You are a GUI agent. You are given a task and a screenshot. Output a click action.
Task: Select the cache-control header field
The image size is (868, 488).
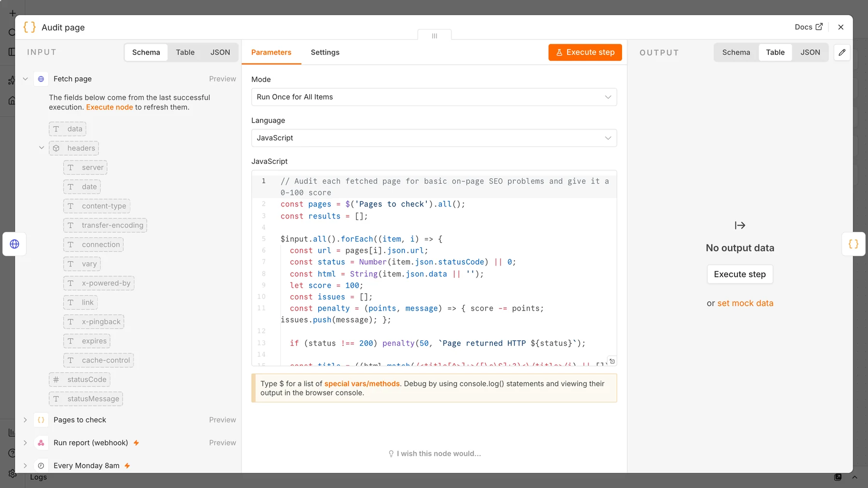point(98,360)
